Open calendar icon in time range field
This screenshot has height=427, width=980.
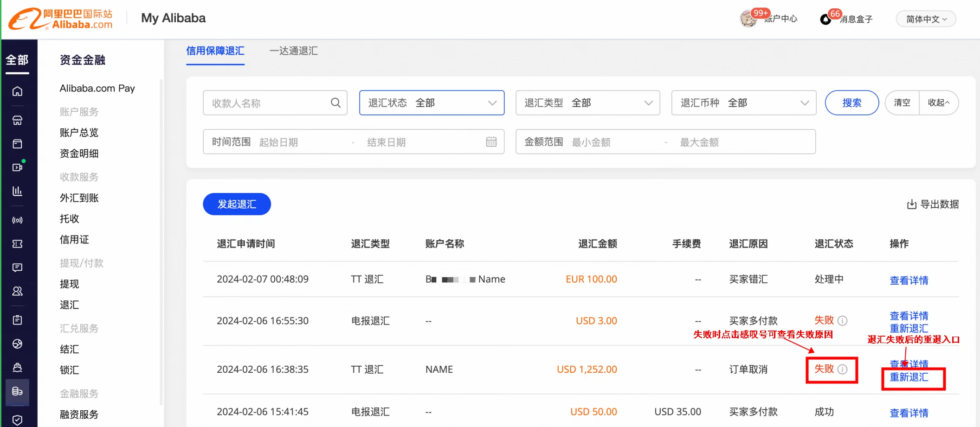(491, 142)
